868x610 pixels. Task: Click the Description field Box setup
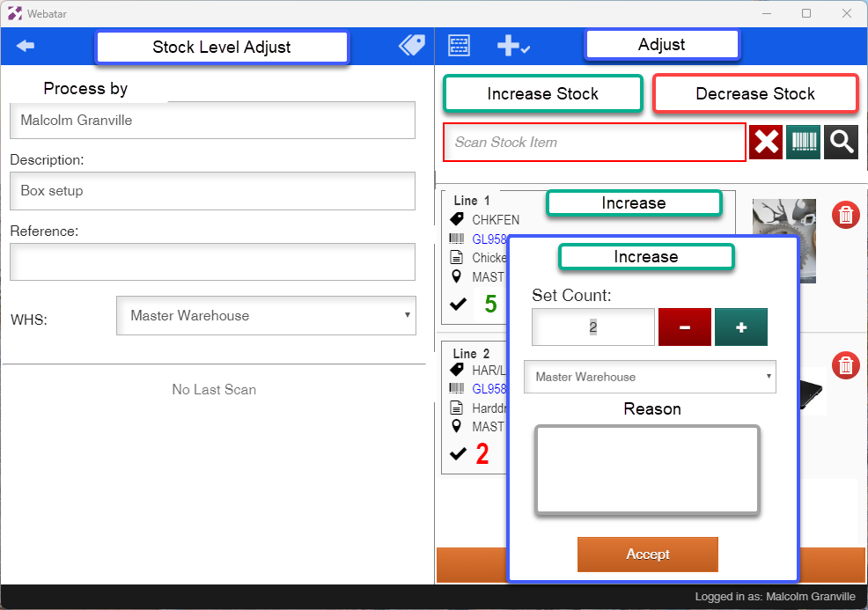click(x=212, y=191)
